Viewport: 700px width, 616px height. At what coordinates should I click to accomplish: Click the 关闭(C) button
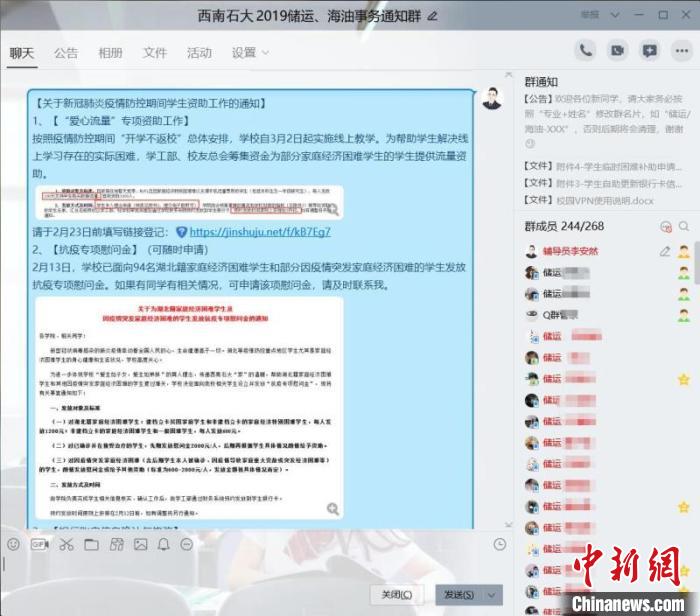[x=397, y=595]
